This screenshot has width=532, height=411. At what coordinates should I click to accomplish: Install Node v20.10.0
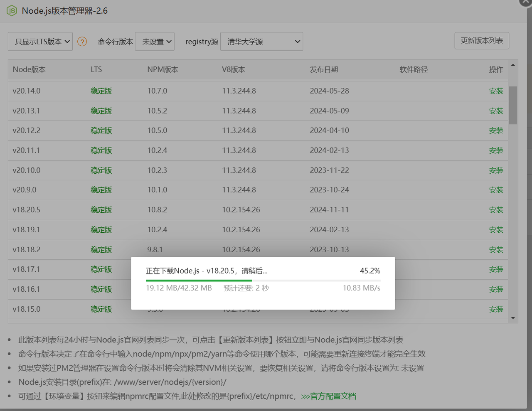point(496,170)
